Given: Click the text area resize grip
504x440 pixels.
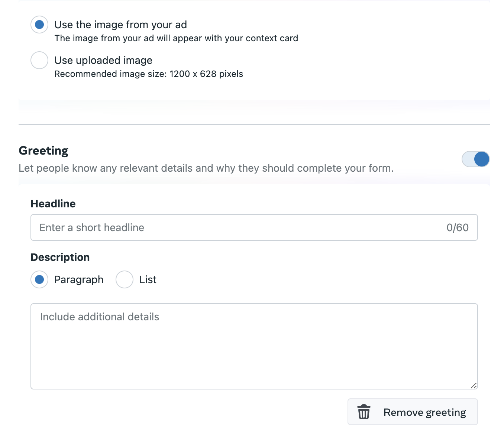Looking at the screenshot, I should click(474, 385).
